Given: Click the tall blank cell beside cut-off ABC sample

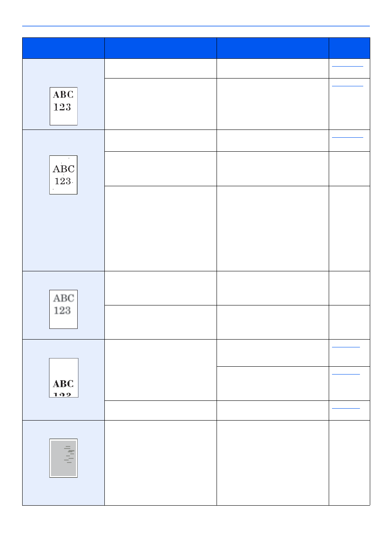Looking at the screenshot, I should [161, 370].
